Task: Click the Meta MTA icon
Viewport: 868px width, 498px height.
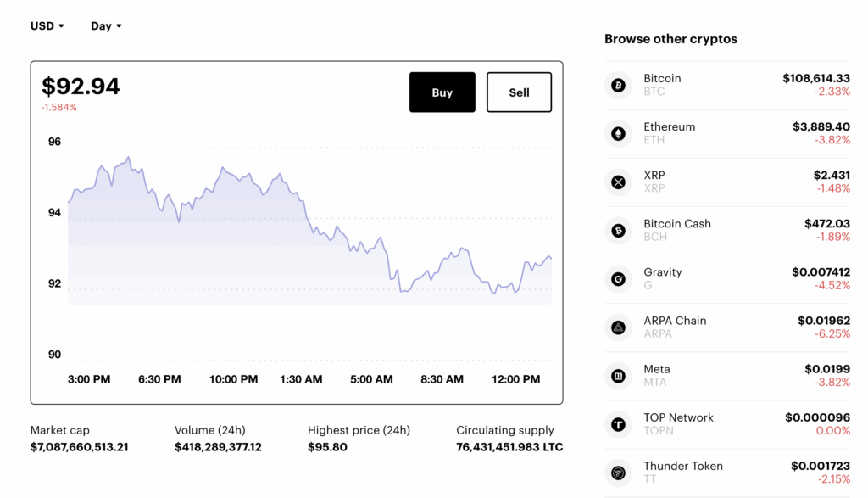Action: [x=618, y=375]
